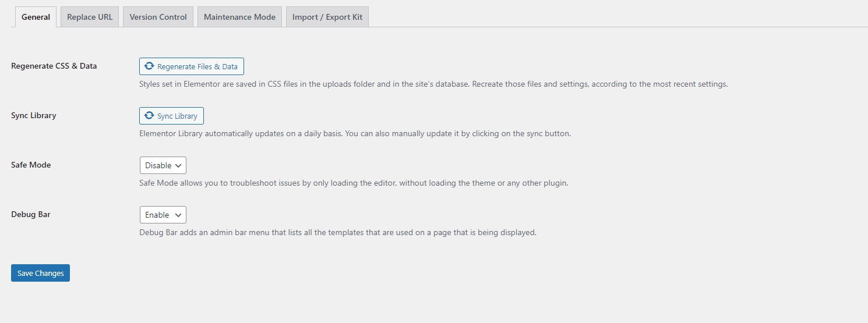Click the Safe Mode description text
868x323 pixels.
pos(353,183)
